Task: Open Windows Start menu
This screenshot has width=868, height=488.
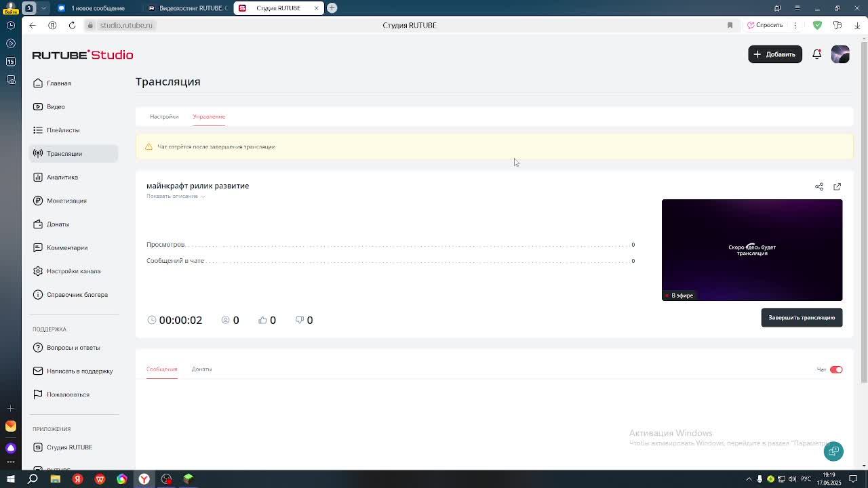Action: click(11, 479)
